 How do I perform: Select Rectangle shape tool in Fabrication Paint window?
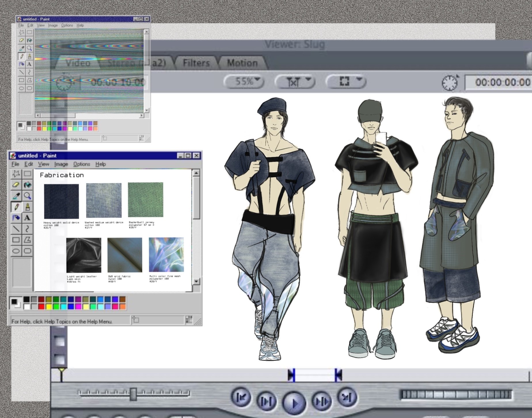point(16,240)
